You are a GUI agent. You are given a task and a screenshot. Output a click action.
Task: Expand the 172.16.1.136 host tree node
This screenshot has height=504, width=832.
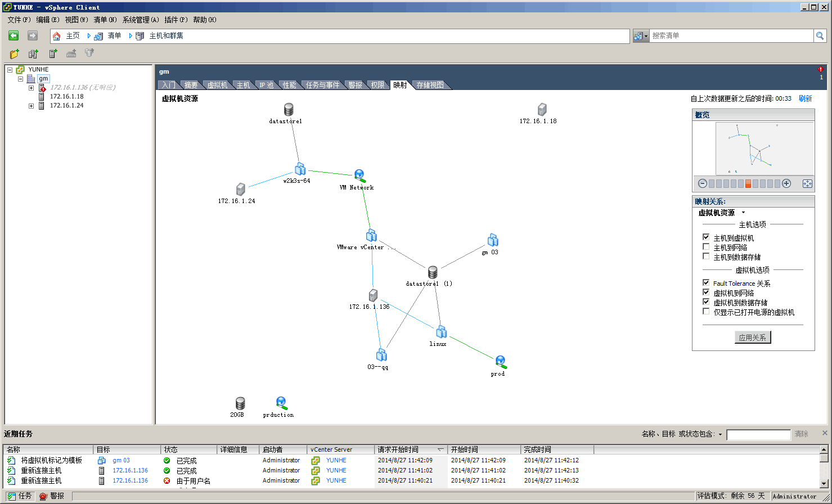31,88
